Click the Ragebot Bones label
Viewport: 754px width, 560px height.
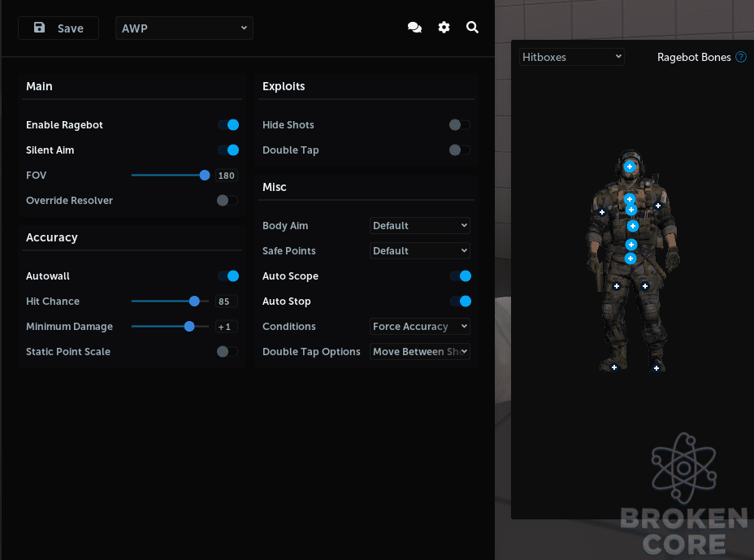click(694, 57)
